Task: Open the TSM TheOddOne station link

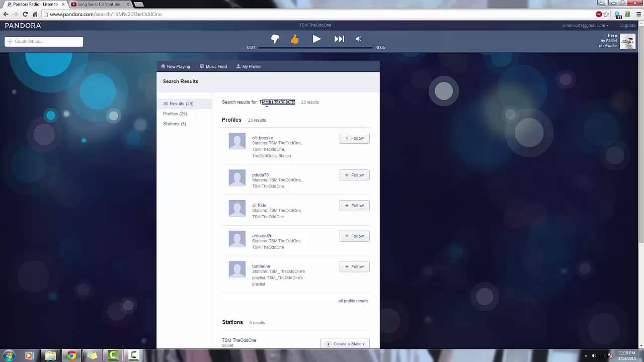Action: pyautogui.click(x=239, y=340)
